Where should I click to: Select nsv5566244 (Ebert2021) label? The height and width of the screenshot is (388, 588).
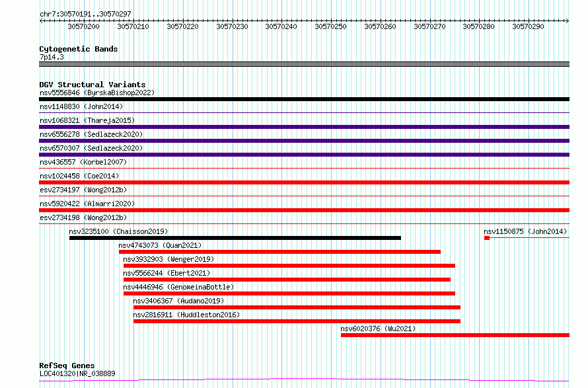167,273
